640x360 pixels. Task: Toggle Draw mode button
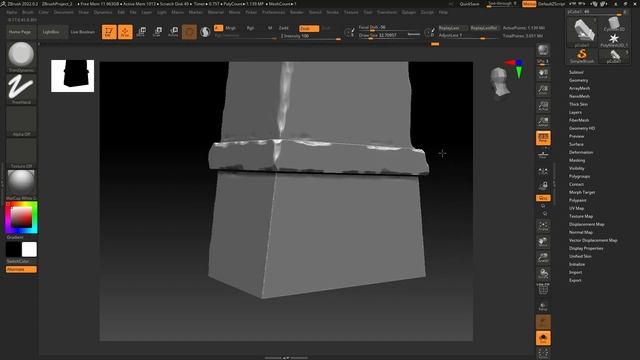click(125, 31)
